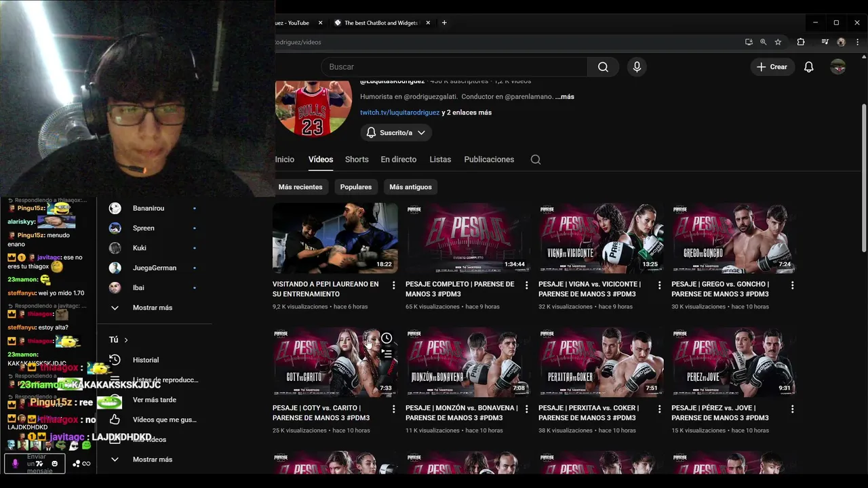Open options menu for PÉREZ vs. JOVE
Viewport: 868px width, 488px height.
click(x=792, y=409)
